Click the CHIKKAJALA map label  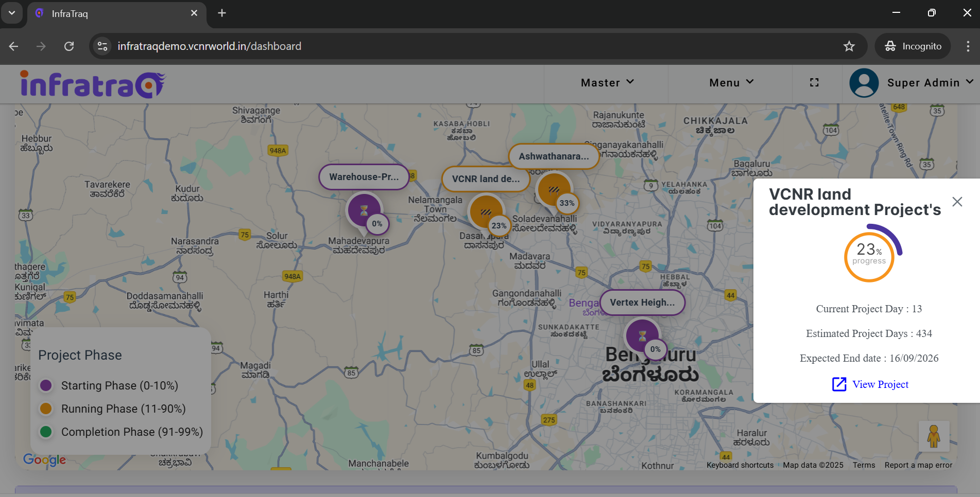(x=715, y=125)
